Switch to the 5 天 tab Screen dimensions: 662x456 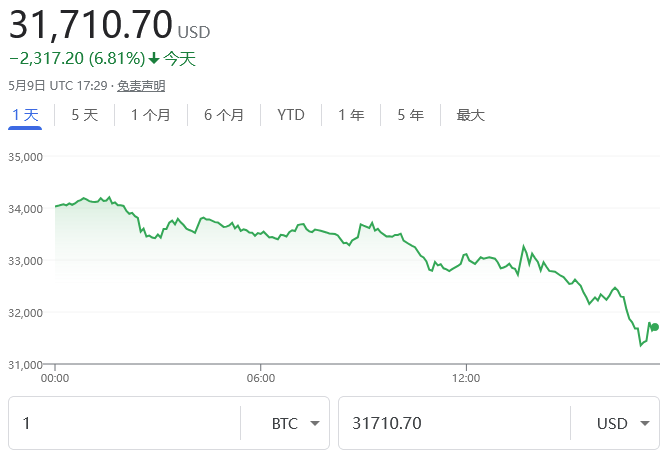tap(85, 115)
